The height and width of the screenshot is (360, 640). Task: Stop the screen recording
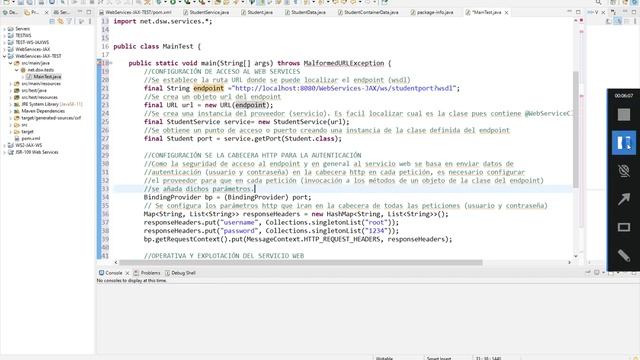click(624, 115)
